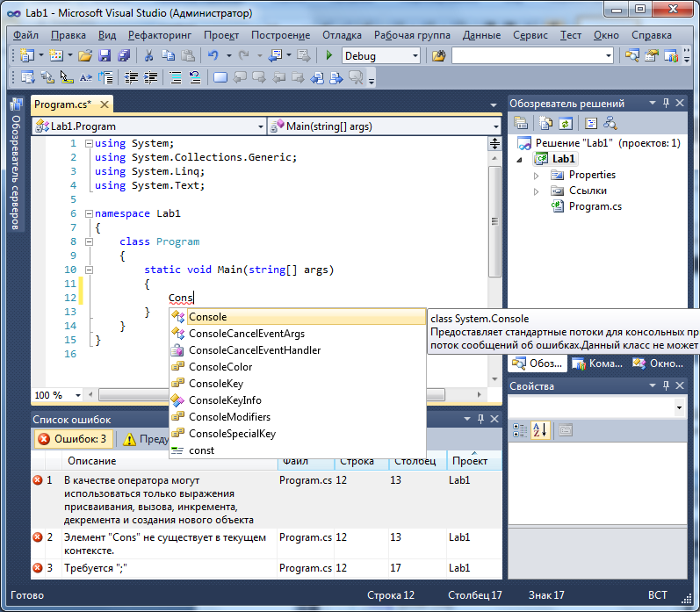Pin the Error List panel

point(480,419)
